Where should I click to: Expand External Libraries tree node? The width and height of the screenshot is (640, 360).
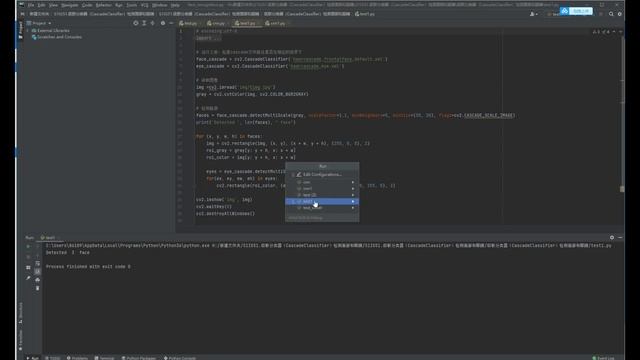pos(27,31)
